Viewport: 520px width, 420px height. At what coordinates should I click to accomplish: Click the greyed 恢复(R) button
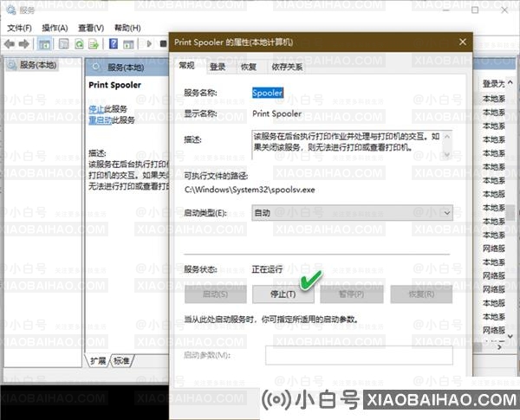pos(421,294)
